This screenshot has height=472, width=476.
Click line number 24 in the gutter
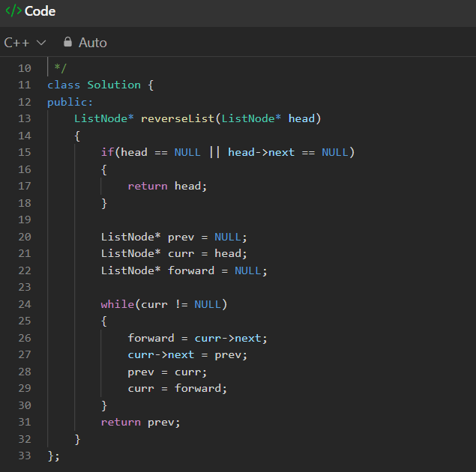coord(25,304)
